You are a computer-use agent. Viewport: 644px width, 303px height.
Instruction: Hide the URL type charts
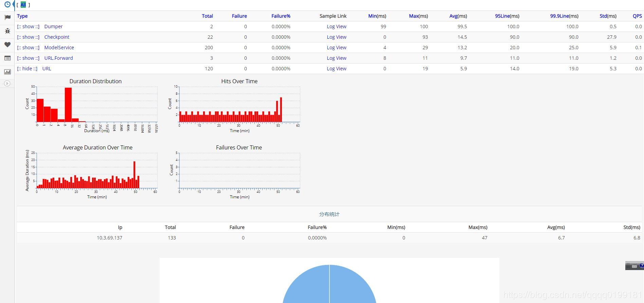(x=27, y=69)
